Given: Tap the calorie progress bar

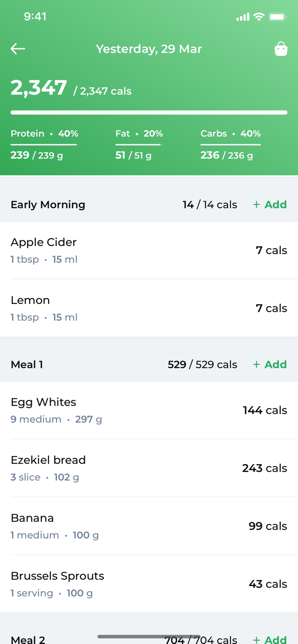Looking at the screenshot, I should pyautogui.click(x=149, y=112).
